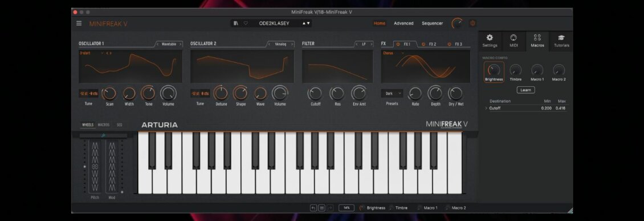Open Oscillator 1 Wavetable type selector

point(168,44)
